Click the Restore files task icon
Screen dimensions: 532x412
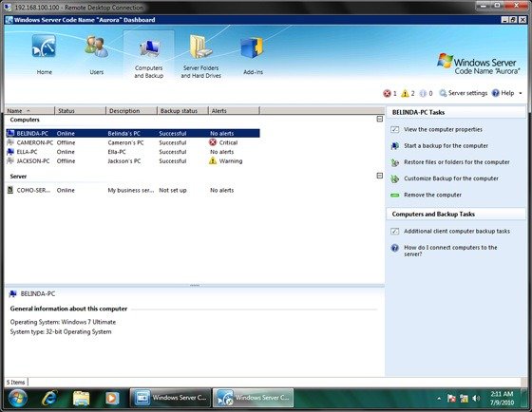[x=395, y=162]
